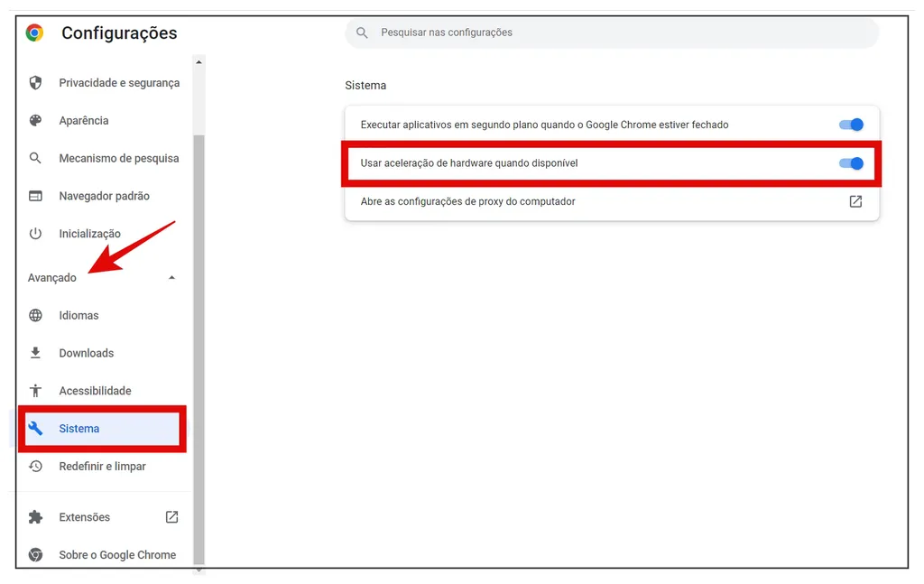Click the palette icon for Aparência

[35, 120]
